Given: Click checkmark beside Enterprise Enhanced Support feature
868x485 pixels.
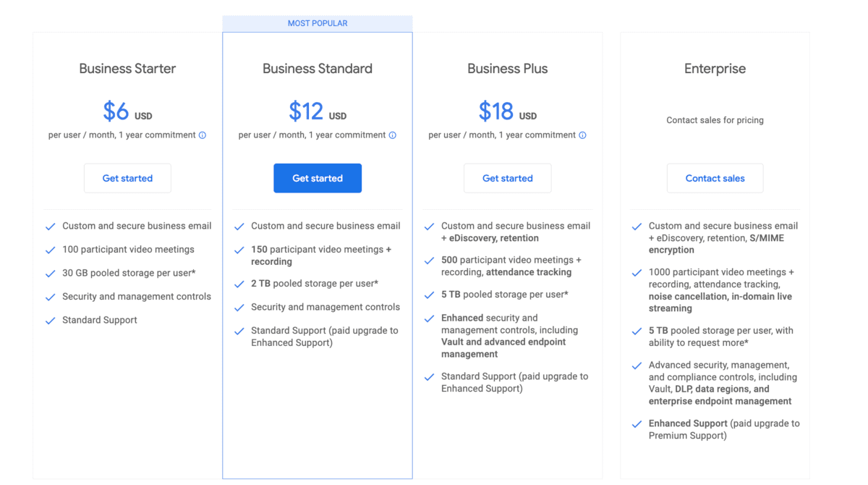Looking at the screenshot, I should click(637, 424).
